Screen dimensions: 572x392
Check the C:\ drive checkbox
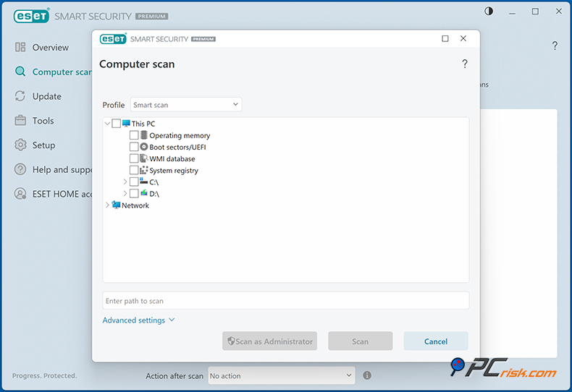134,182
